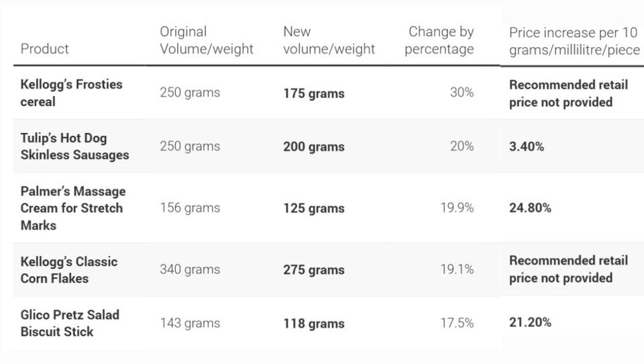Image resolution: width=644 pixels, height=364 pixels.
Task: Click the 118 grams new weight cell
Action: tap(314, 324)
